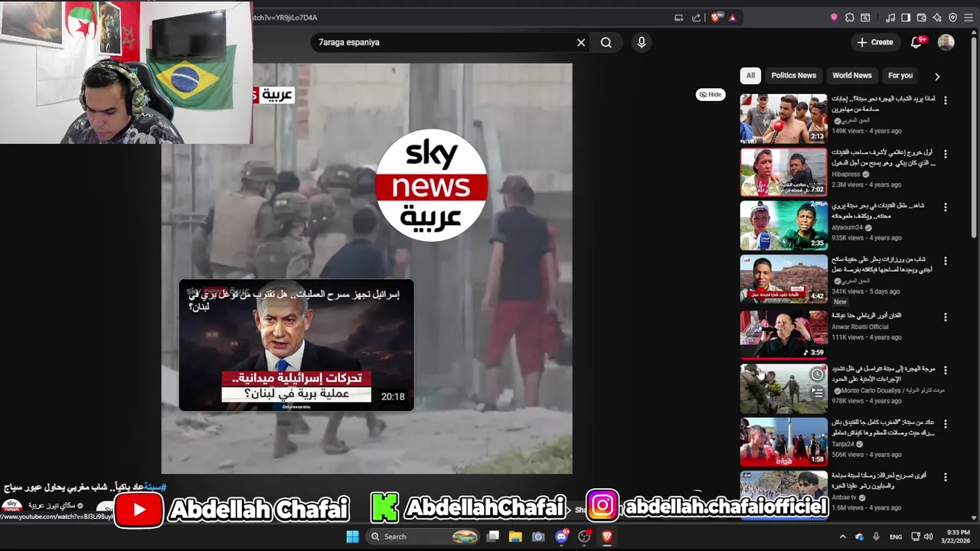
Task: Open Discord from the taskbar
Action: (562, 536)
